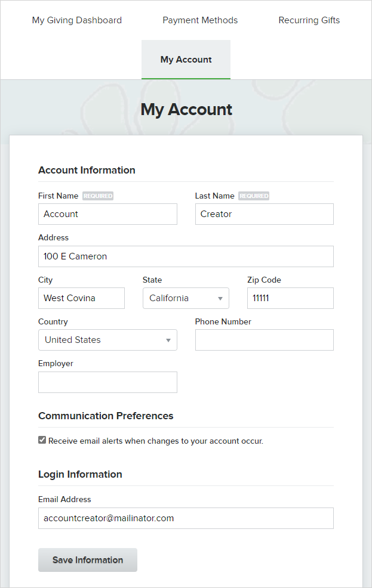Go to Recurring Gifts tab
This screenshot has width=372, height=588.
click(309, 20)
